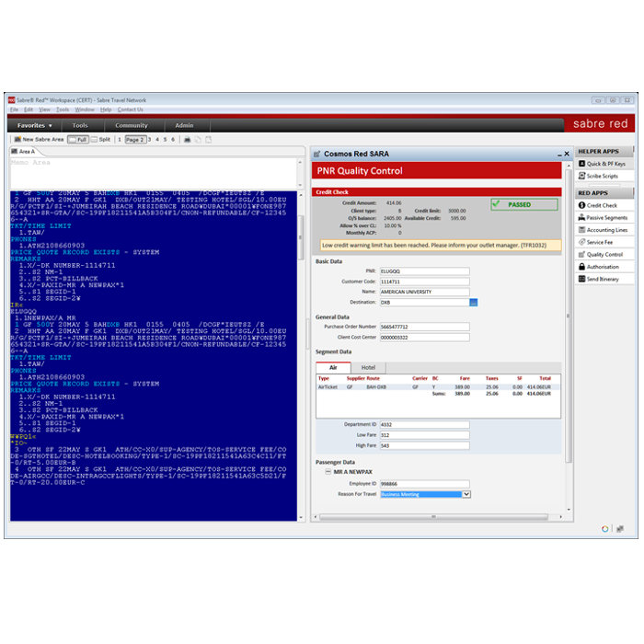The width and height of the screenshot is (644, 644).
Task: Click the print icon in toolbar
Action: coord(187,140)
